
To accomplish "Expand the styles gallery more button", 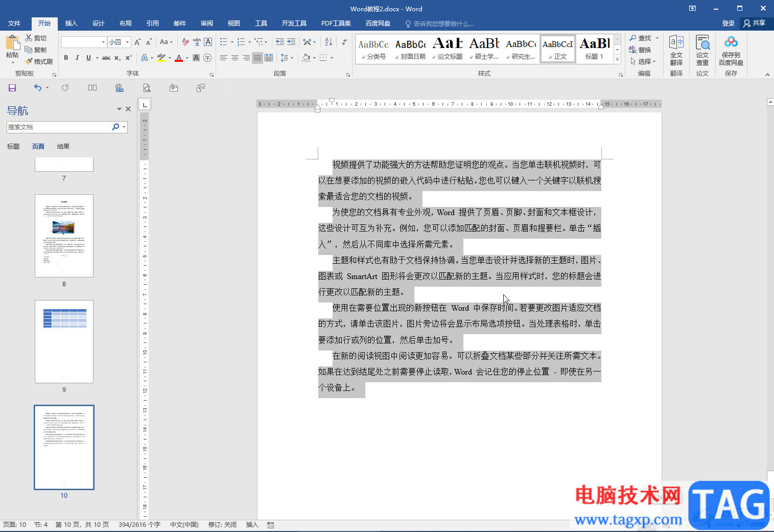I will point(618,60).
